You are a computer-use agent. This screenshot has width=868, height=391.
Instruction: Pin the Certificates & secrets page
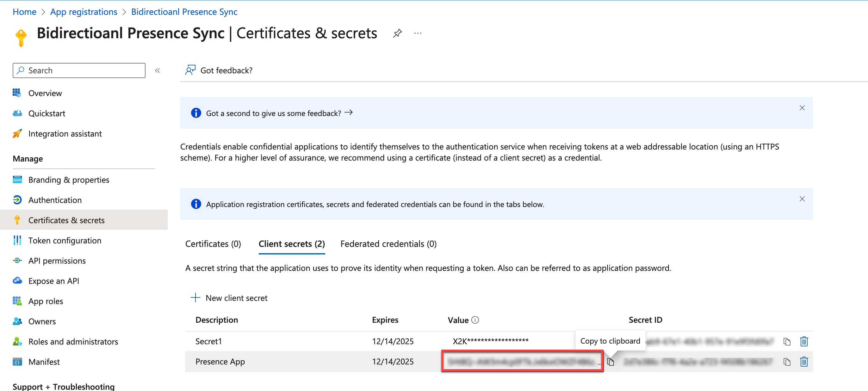[397, 33]
